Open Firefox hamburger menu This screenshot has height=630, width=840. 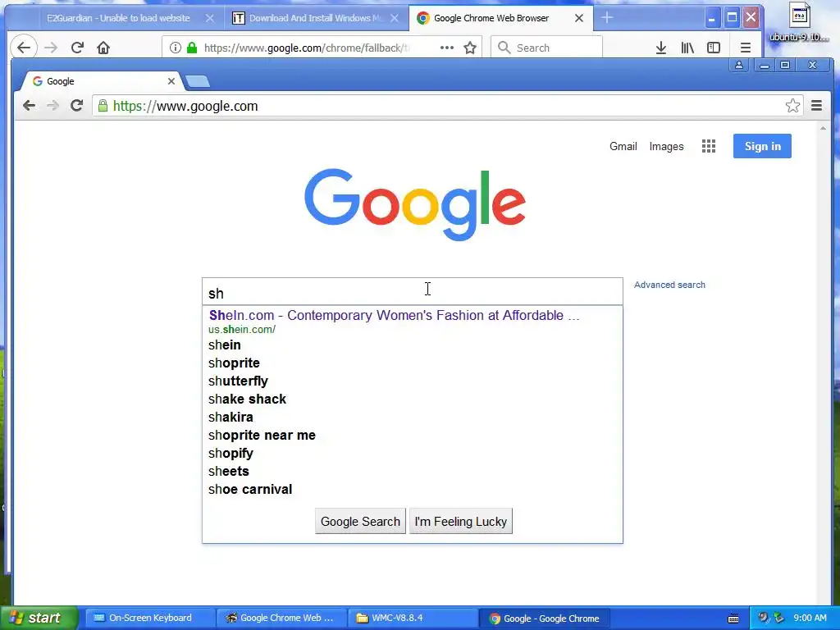tap(745, 48)
